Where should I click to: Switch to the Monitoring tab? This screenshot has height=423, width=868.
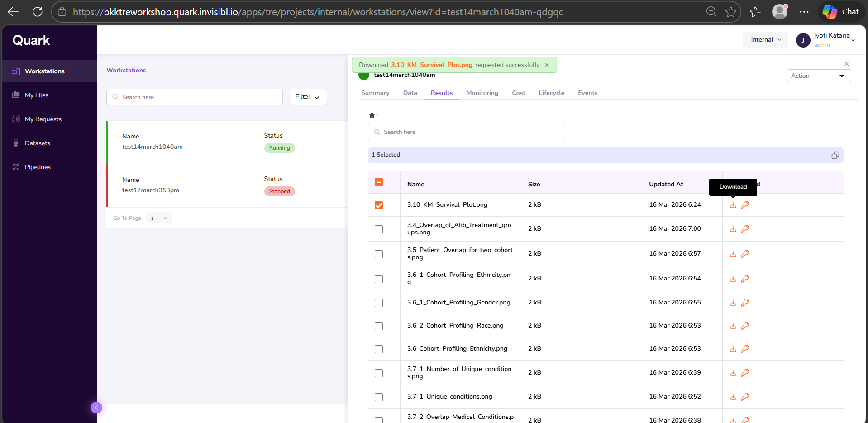coord(482,93)
